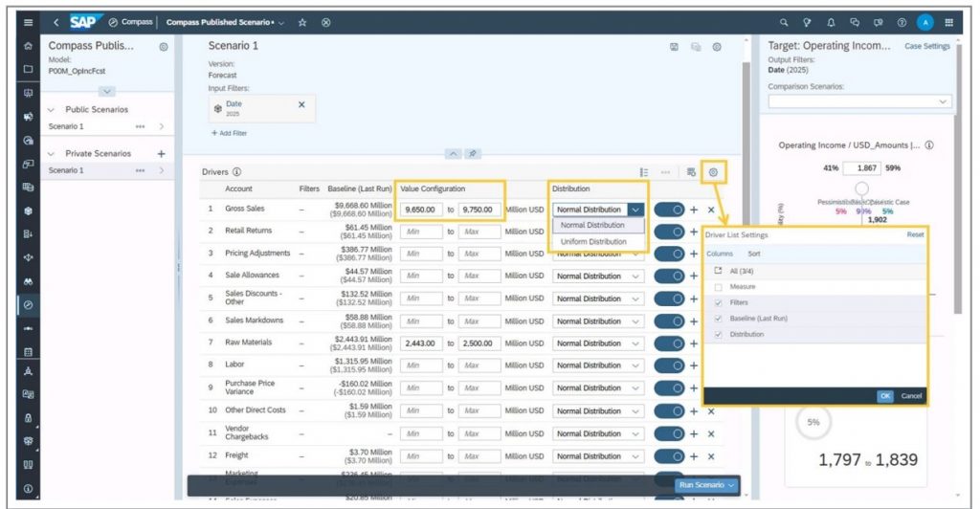The image size is (980, 509).
Task: Switch to the Sort tab
Action: click(754, 254)
